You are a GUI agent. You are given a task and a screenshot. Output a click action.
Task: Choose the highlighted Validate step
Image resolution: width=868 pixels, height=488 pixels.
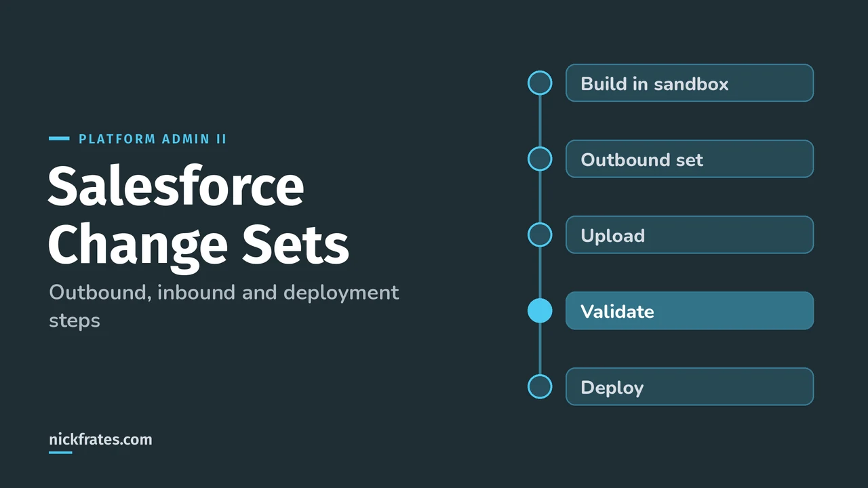coord(690,310)
